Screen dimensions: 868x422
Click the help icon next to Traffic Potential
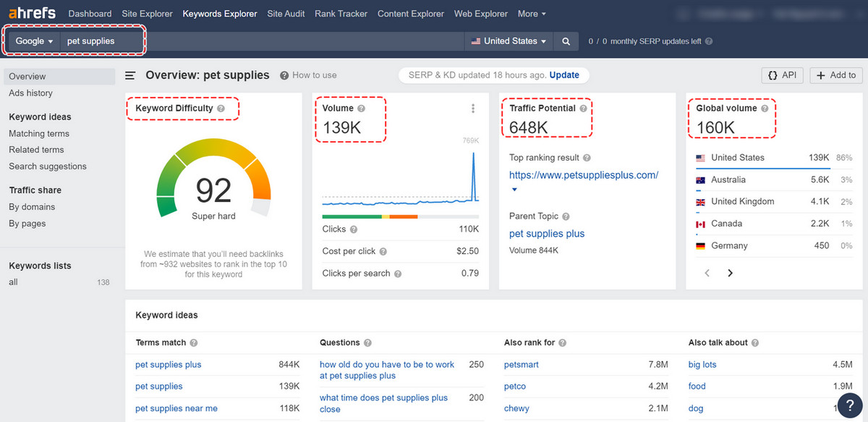click(584, 109)
